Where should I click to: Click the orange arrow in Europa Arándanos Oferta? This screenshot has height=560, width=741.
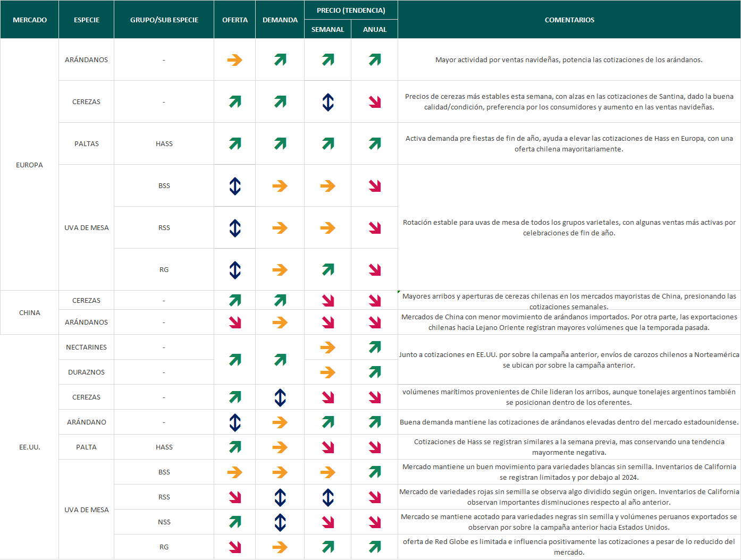point(234,60)
